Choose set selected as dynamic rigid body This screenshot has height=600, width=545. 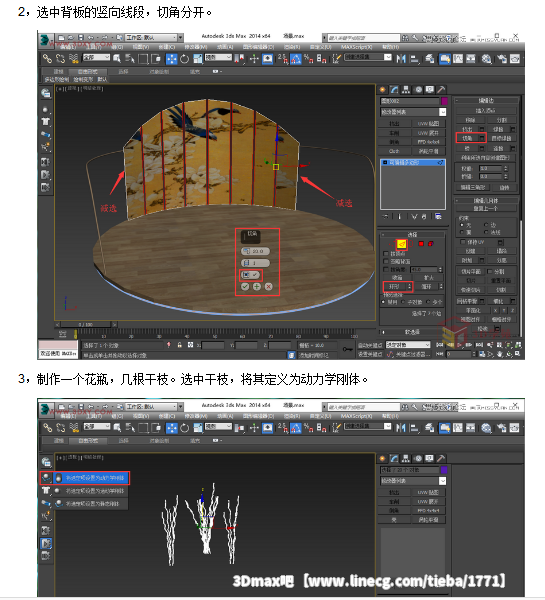click(x=91, y=478)
